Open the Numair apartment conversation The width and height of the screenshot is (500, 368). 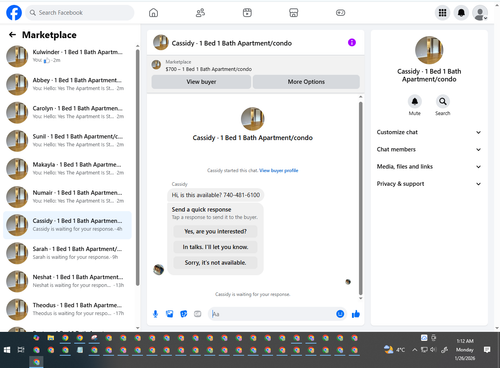click(x=67, y=197)
